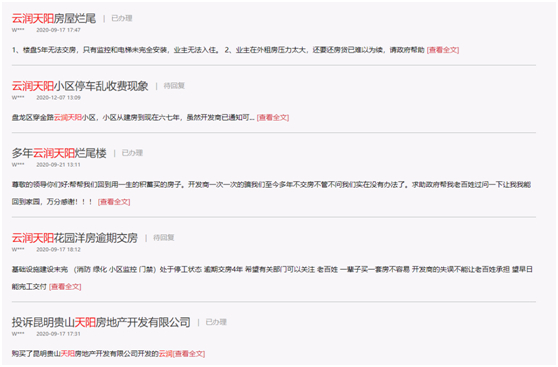Click the 待回复 status beside 花园洋房逾期交房
The width and height of the screenshot is (558, 367).
164,237
